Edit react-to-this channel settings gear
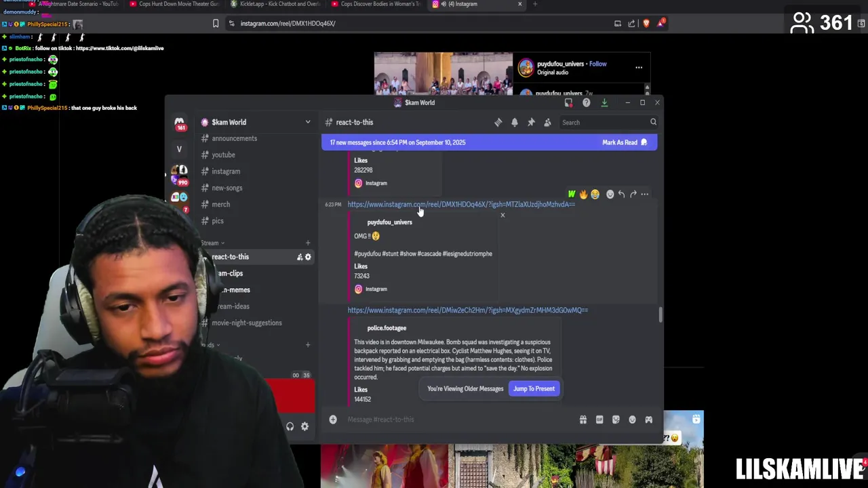The width and height of the screenshot is (868, 488). [308, 257]
